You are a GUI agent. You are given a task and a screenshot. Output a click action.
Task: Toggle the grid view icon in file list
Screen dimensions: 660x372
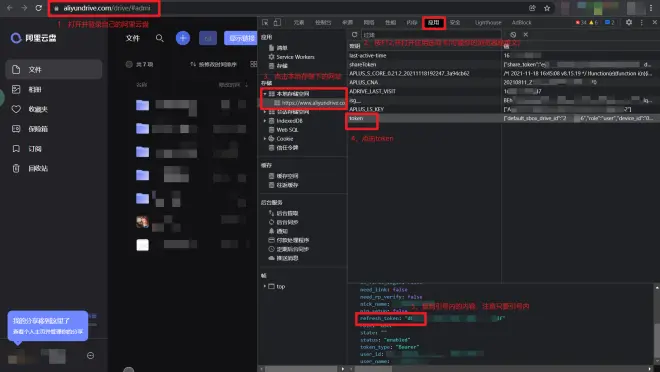253,64
